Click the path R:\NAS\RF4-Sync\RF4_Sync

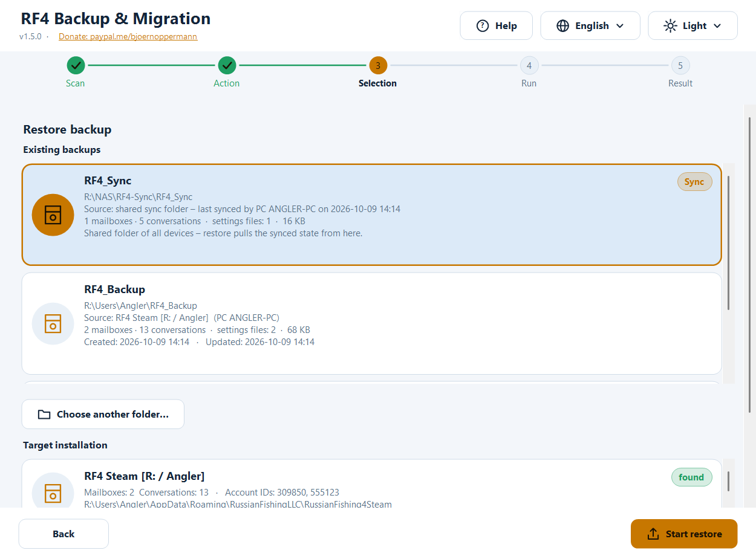pos(138,197)
